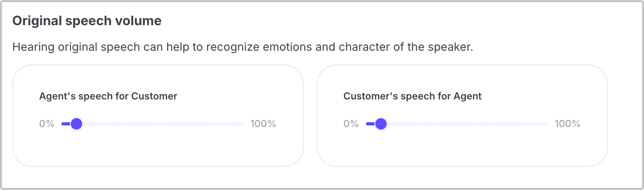Select the "Agent's speech for Customer" label

[x=108, y=96]
